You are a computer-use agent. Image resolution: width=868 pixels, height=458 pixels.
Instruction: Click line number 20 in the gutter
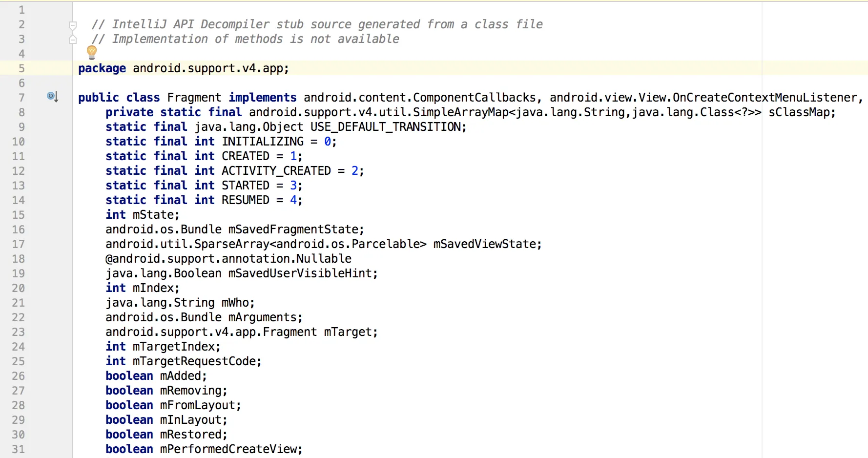tap(19, 288)
